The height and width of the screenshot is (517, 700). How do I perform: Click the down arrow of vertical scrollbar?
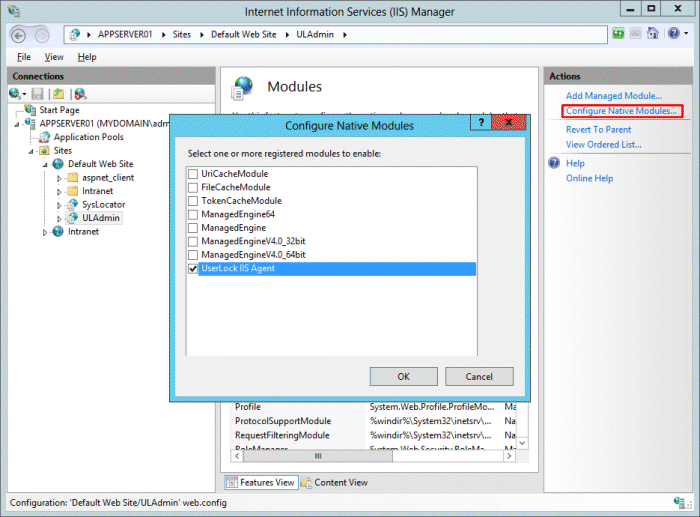522,443
